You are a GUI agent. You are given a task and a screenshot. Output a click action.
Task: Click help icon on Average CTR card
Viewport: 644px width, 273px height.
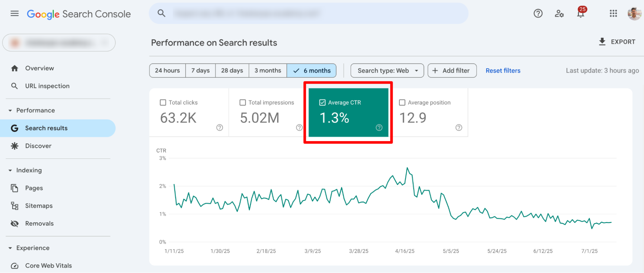[379, 127]
